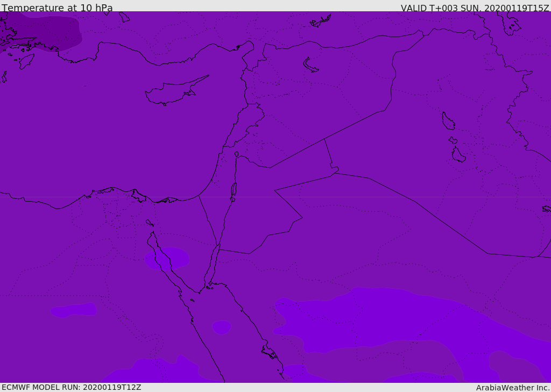
Task: Click the 'ArabiaWeather Inc' credit text
Action: (512, 388)
